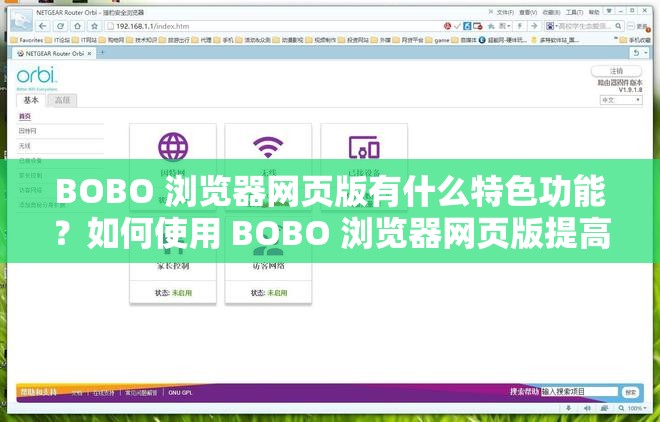The height and width of the screenshot is (422, 660).
Task: Click the red circle icon in address bar
Action: click(447, 26)
